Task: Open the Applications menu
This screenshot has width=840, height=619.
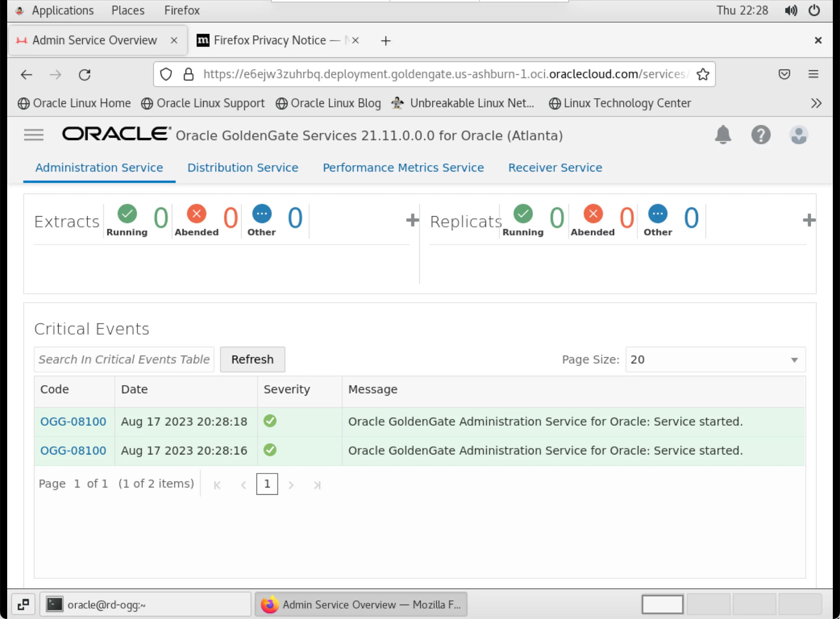Action: (x=63, y=11)
